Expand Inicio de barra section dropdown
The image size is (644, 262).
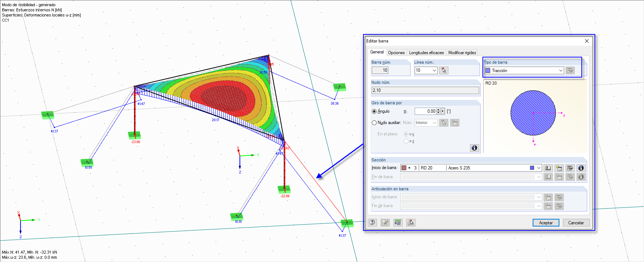coord(538,168)
